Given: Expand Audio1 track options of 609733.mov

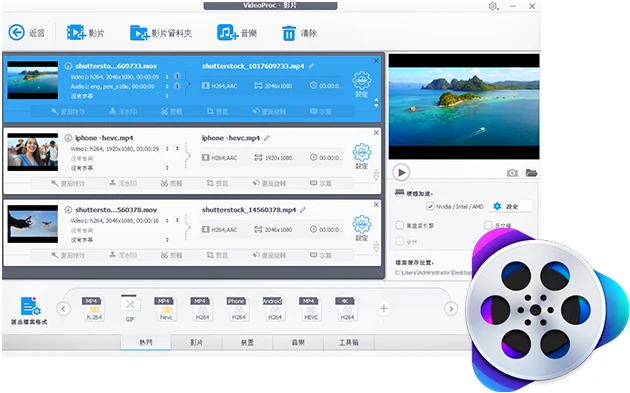Looking at the screenshot, I should coord(167,86).
